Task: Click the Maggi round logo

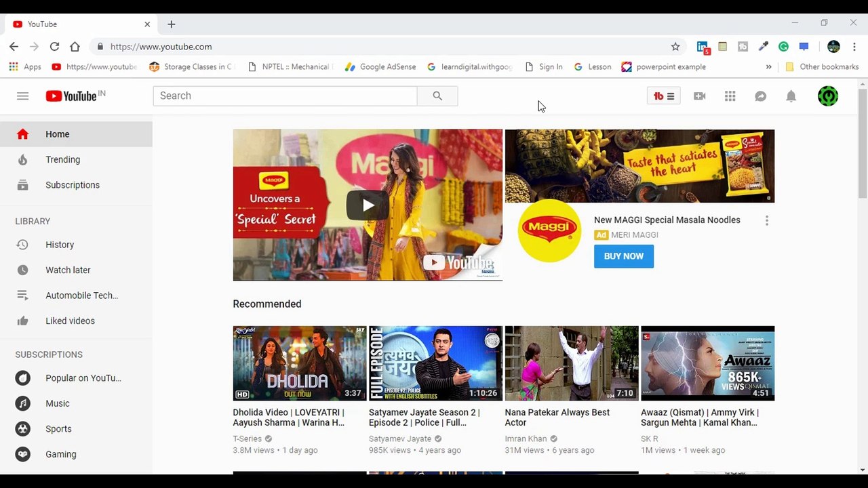Action: pyautogui.click(x=549, y=230)
